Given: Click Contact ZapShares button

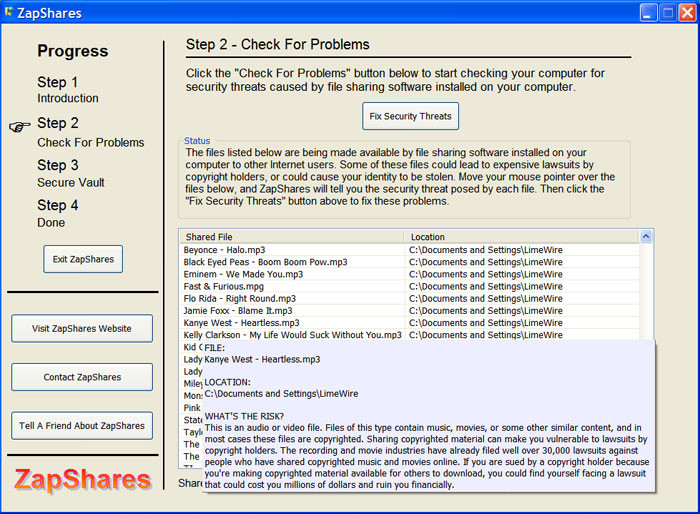Looking at the screenshot, I should pyautogui.click(x=82, y=377).
